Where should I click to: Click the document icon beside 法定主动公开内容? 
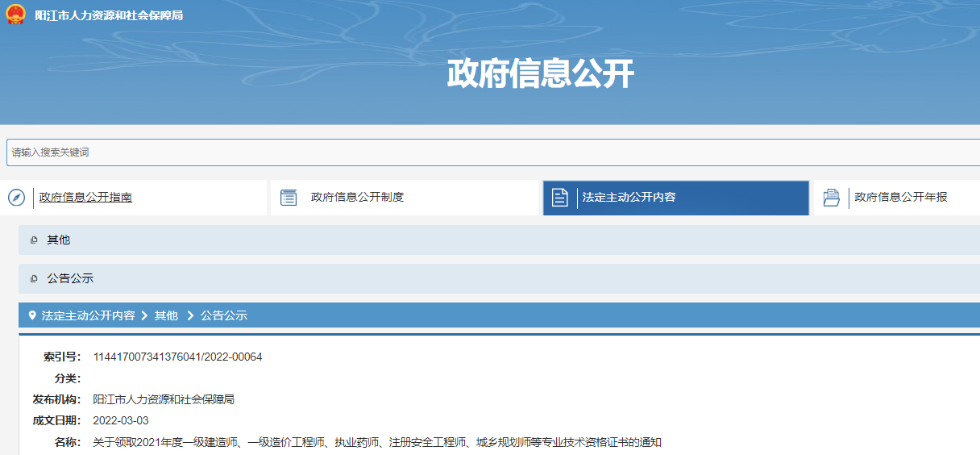(560, 198)
